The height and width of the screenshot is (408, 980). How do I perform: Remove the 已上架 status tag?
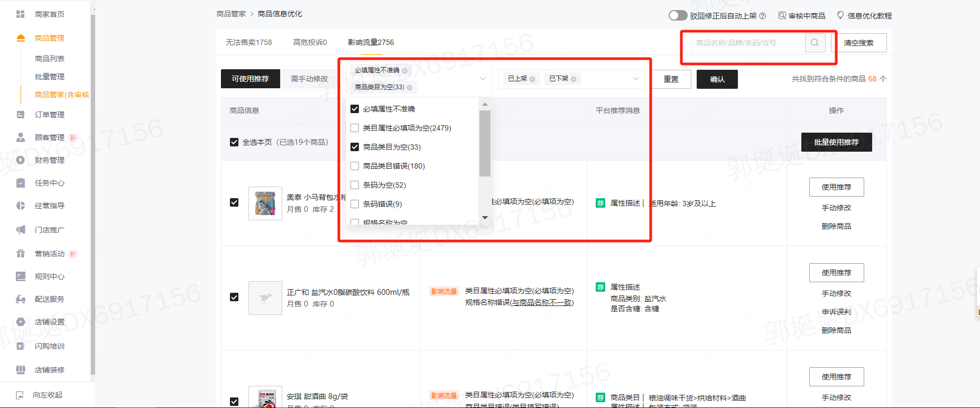(x=532, y=79)
